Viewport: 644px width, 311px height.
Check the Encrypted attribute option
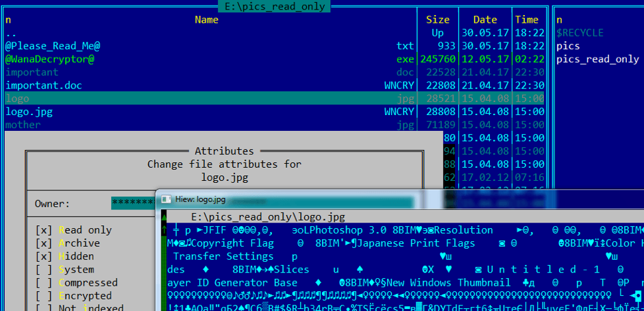pyautogui.click(x=43, y=295)
